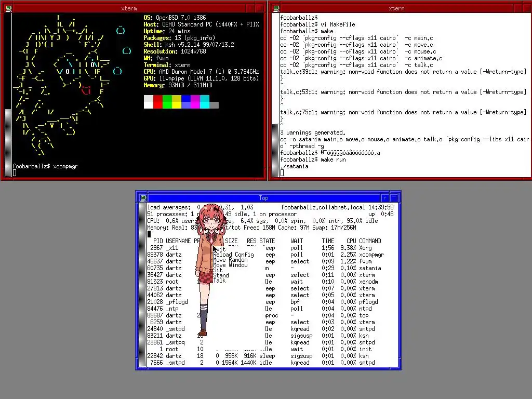532x399 pixels.
Task: Click the ntpd command in the top list
Action: [365, 309]
